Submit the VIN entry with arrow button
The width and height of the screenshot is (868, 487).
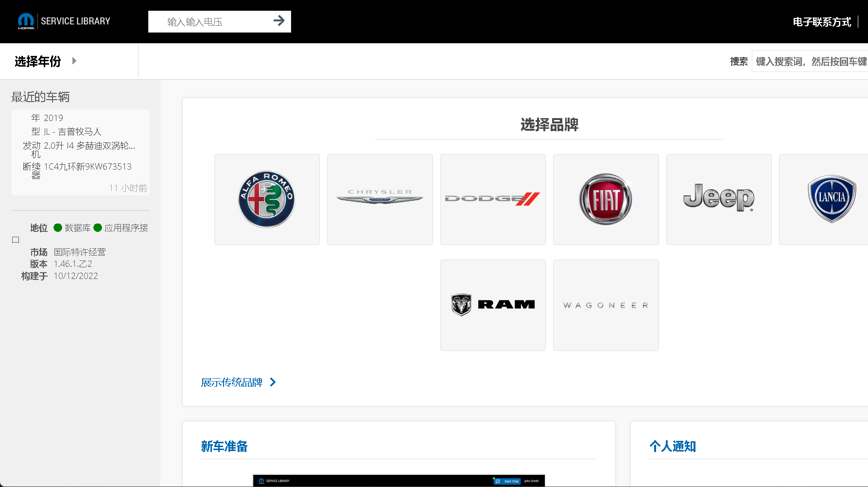tap(279, 21)
